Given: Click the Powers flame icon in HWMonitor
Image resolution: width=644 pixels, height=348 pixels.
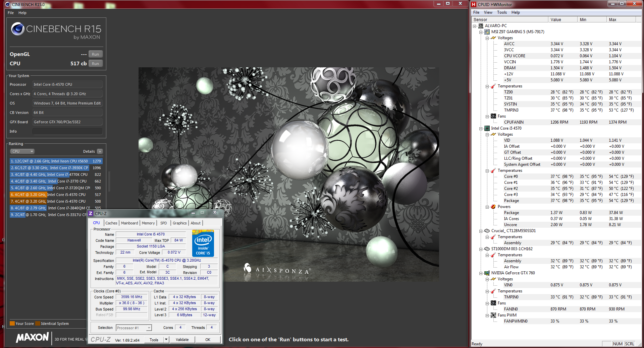Looking at the screenshot, I should [493, 207].
